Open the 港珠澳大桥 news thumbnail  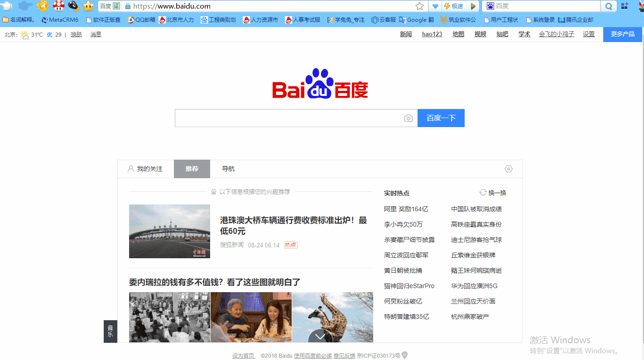(169, 231)
